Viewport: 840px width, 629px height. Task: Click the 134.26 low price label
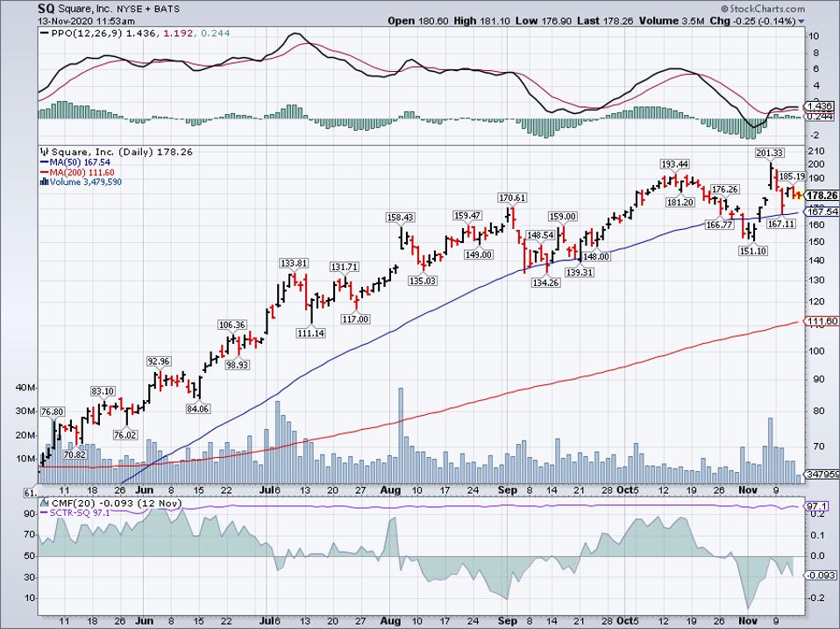546,282
